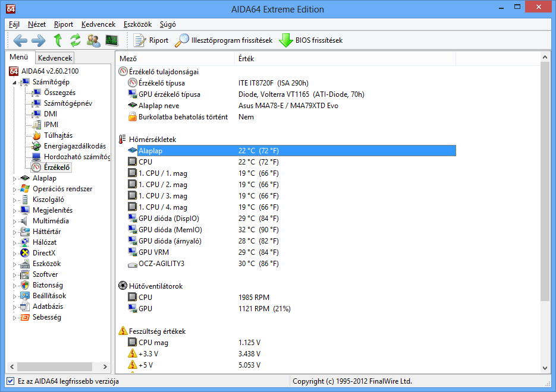Viewport: 556px width, 392px height.
Task: Click the Biztonság shield icon
Action: pyautogui.click(x=25, y=285)
